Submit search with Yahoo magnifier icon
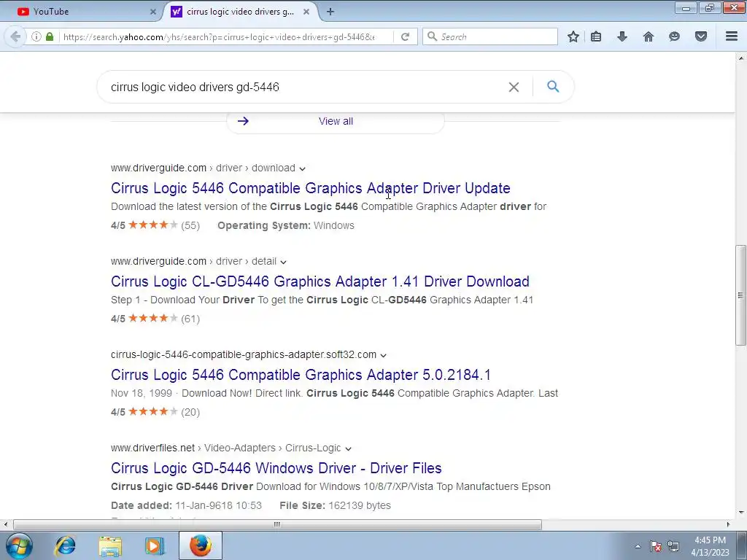Viewport: 747px width, 560px height. [x=553, y=87]
